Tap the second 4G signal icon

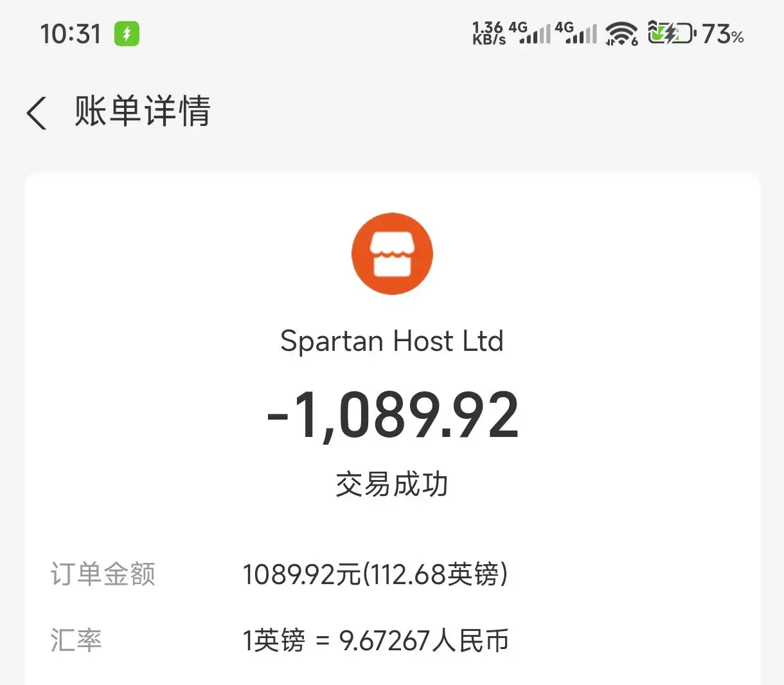(x=576, y=33)
